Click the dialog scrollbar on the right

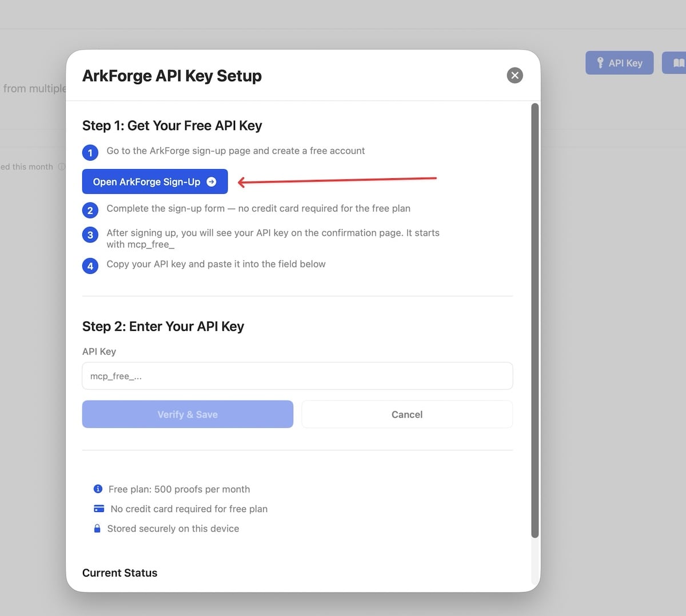[x=535, y=320]
